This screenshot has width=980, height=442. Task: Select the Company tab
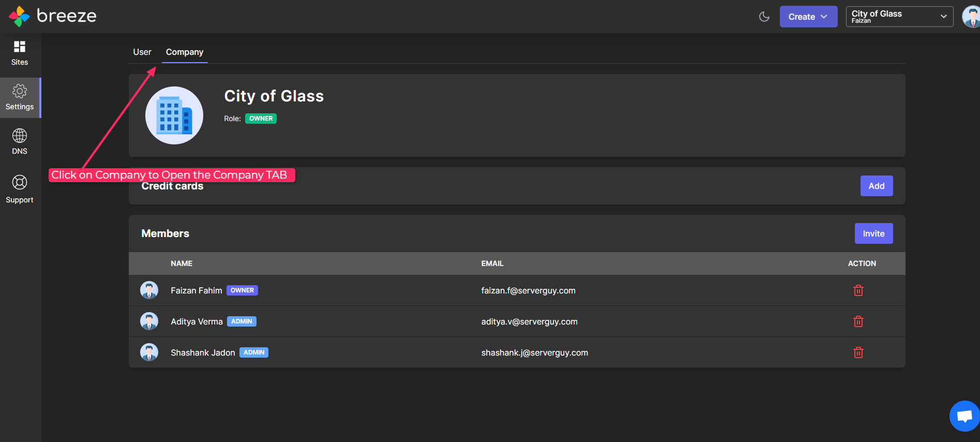[185, 52]
